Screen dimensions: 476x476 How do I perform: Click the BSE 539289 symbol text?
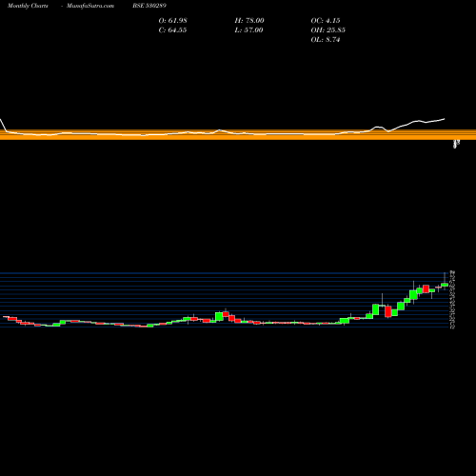149,6
